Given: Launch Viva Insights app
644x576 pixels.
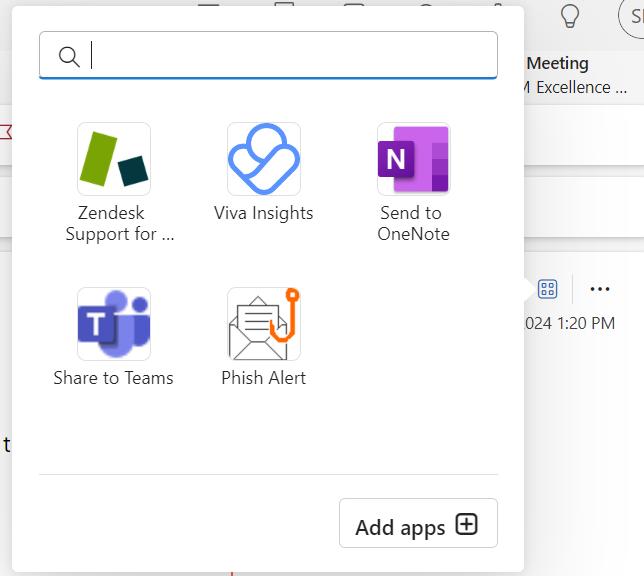Looking at the screenshot, I should (x=264, y=159).
